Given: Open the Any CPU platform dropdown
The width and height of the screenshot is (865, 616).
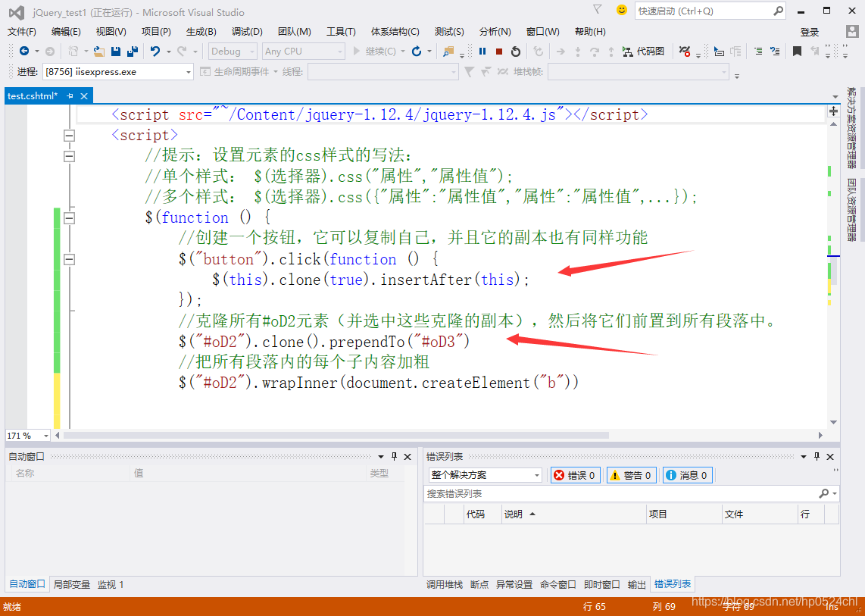Looking at the screenshot, I should [x=304, y=52].
